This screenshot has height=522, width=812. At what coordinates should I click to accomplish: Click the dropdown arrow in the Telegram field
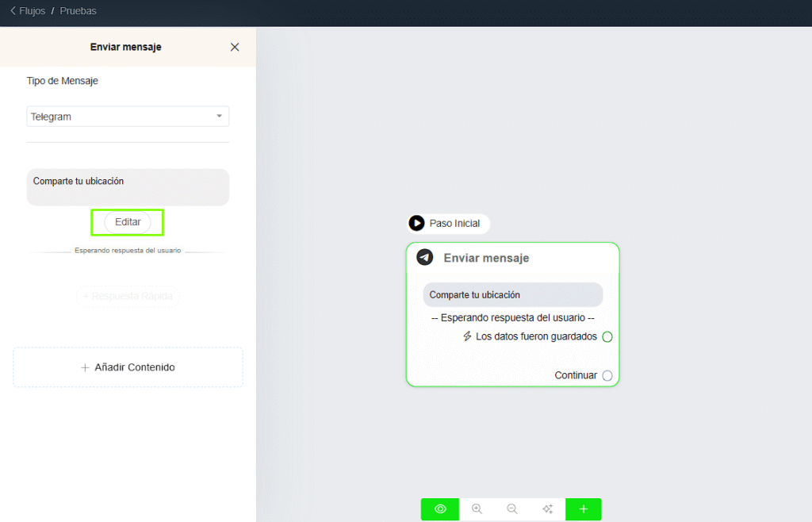(220, 117)
